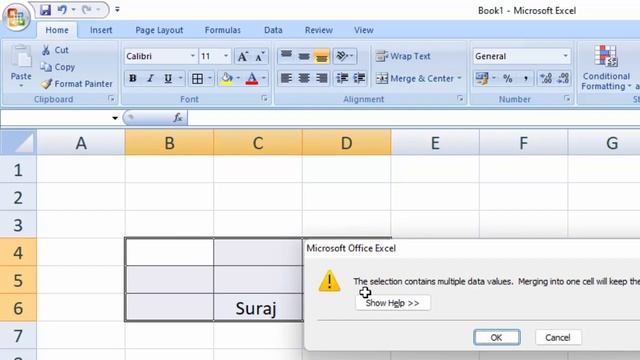Decrease Decimal places

(563, 78)
